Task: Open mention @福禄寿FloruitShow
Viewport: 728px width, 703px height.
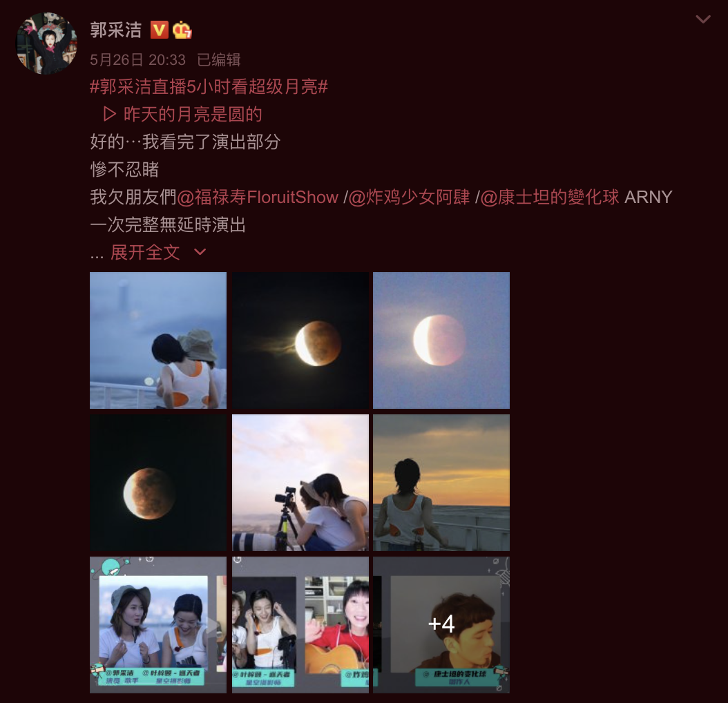Action: pyautogui.click(x=258, y=197)
